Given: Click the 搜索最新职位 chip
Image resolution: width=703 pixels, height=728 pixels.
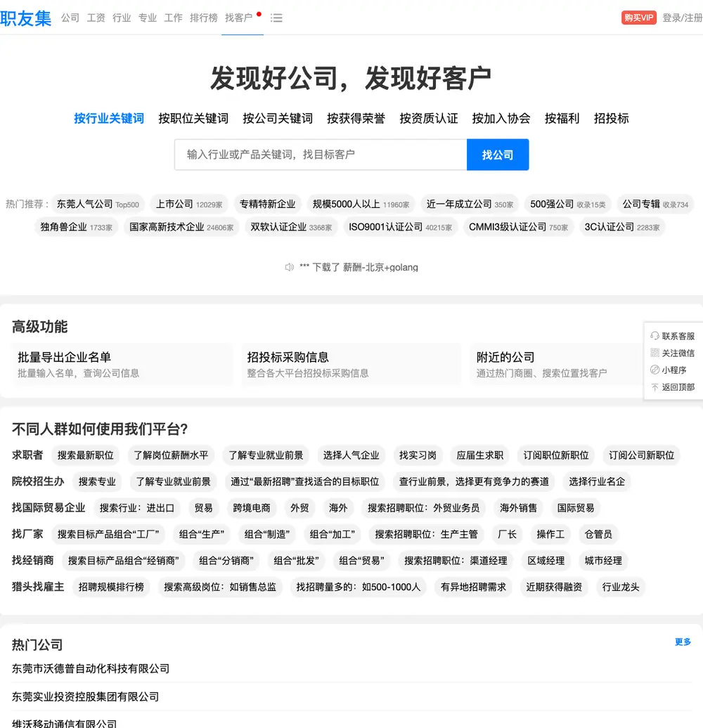Looking at the screenshot, I should coord(86,455).
